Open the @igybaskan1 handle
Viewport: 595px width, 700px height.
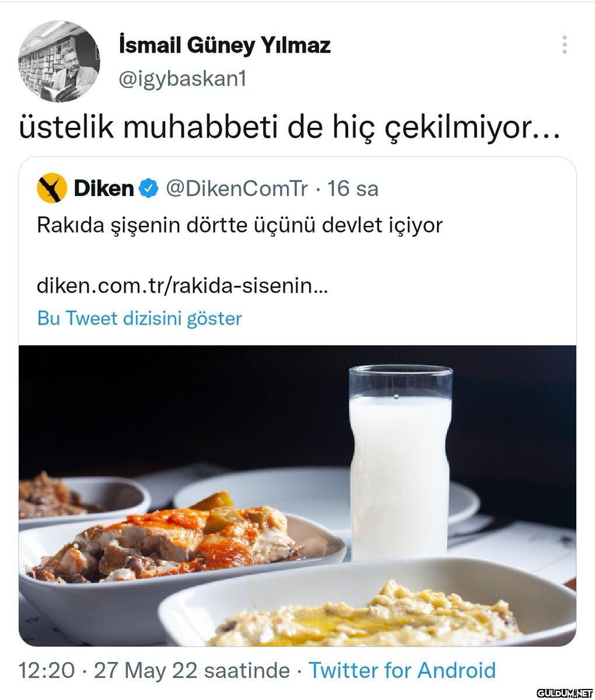pos(182,79)
